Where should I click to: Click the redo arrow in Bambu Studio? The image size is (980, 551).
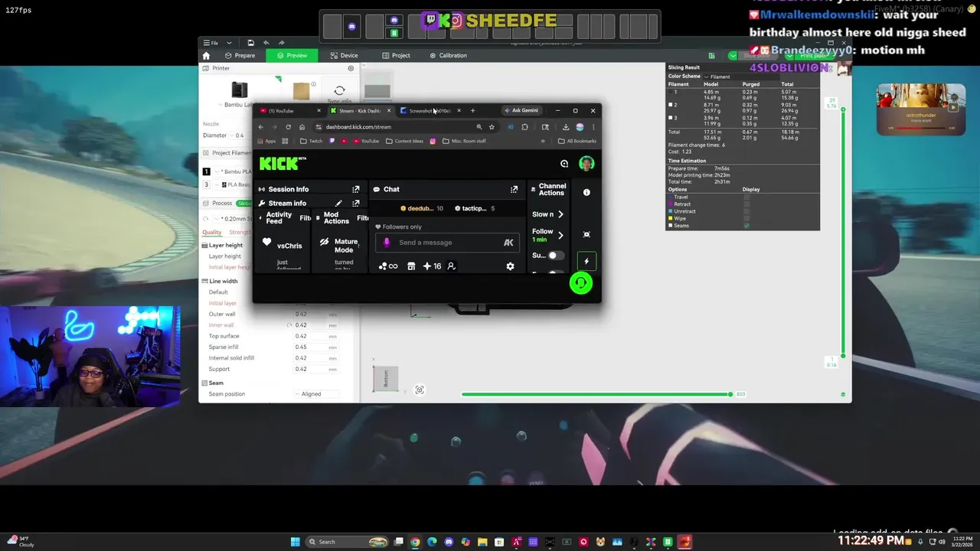[282, 43]
